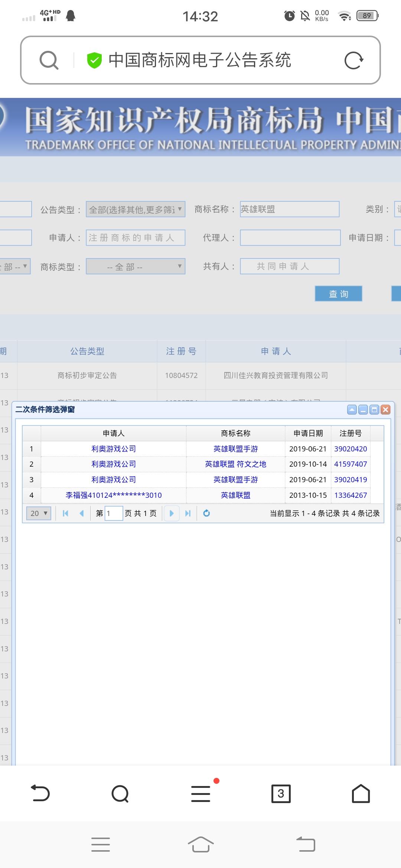Tap the browser search magnifier icon
Image resolution: width=401 pixels, height=868 pixels.
[49, 60]
